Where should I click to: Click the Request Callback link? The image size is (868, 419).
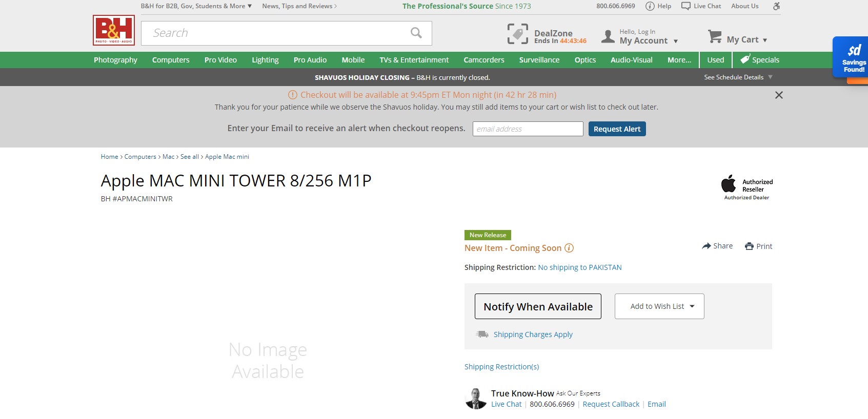(x=611, y=404)
